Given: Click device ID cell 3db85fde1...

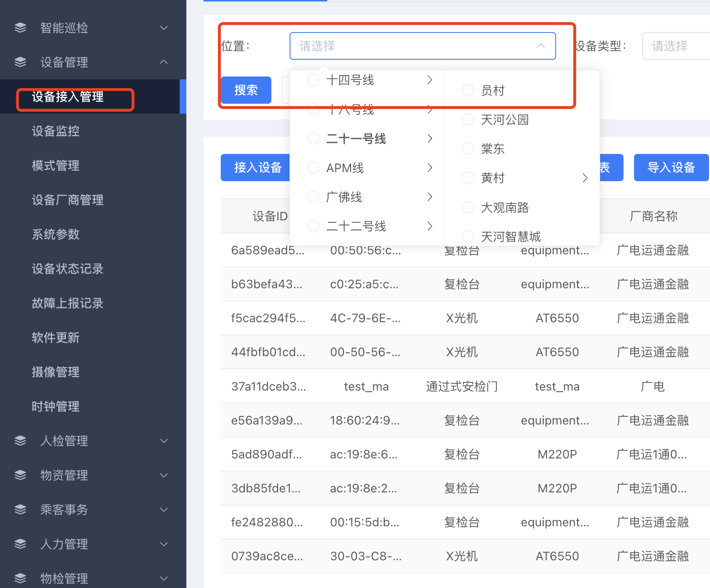Looking at the screenshot, I should tap(266, 488).
